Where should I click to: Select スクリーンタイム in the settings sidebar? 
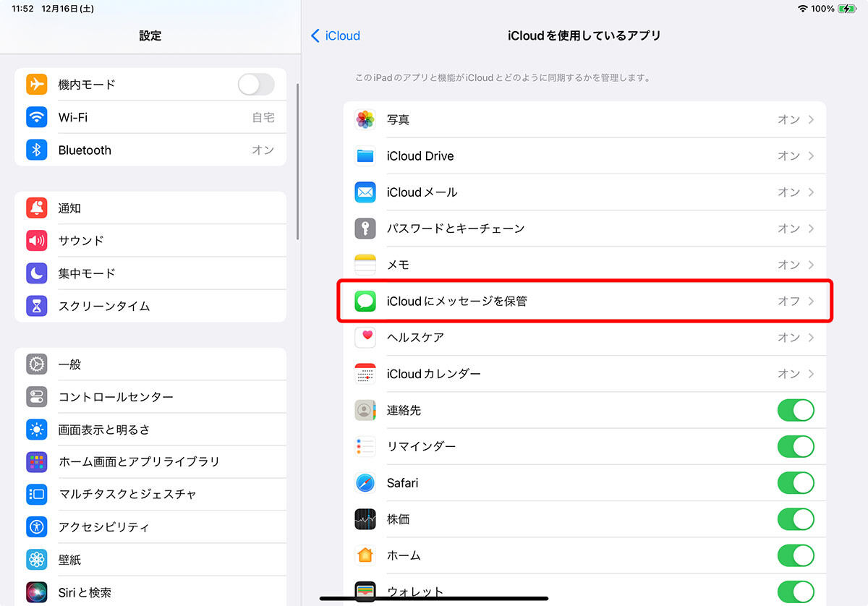click(x=150, y=306)
